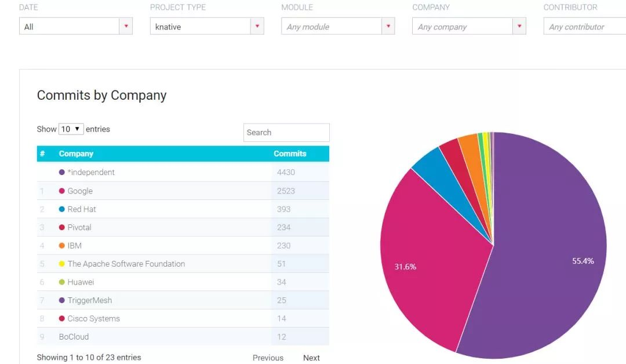Click the 2523 commits cell

pyautogui.click(x=300, y=191)
